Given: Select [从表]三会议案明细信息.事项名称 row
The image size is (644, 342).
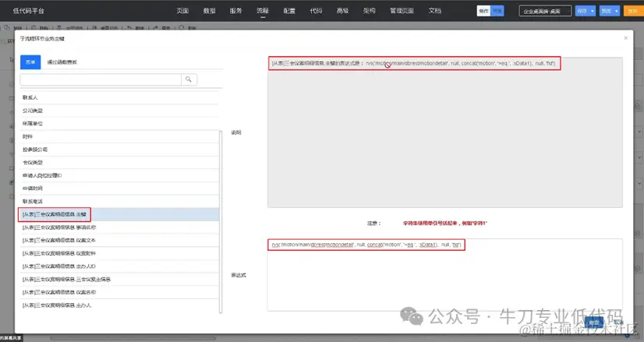Looking at the screenshot, I should 119,227.
